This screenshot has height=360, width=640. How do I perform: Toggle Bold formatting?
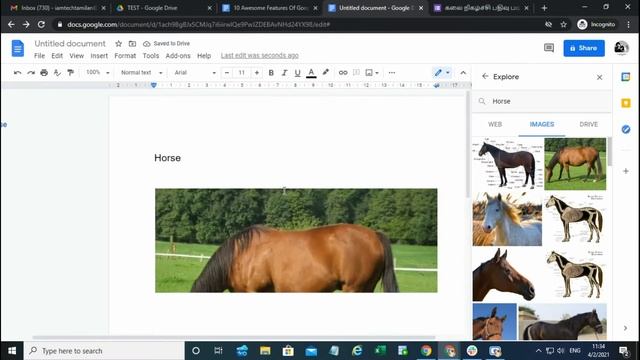point(271,73)
